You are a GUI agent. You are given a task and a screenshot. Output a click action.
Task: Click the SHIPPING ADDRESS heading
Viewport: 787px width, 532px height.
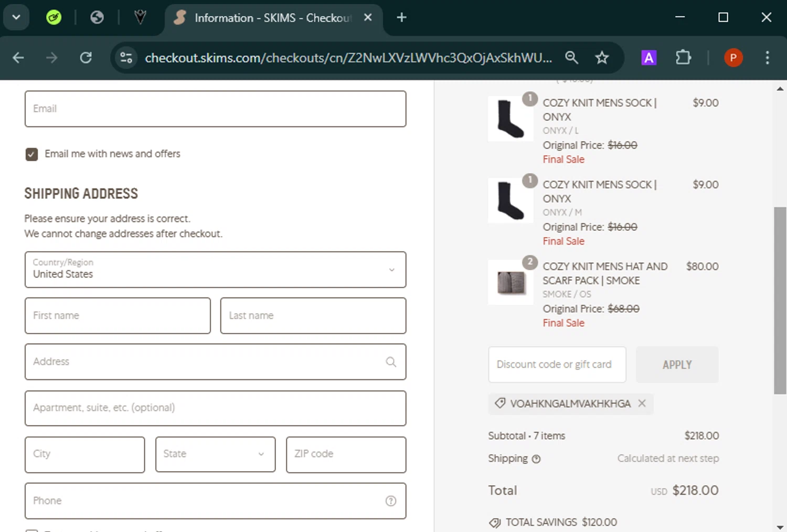click(81, 194)
